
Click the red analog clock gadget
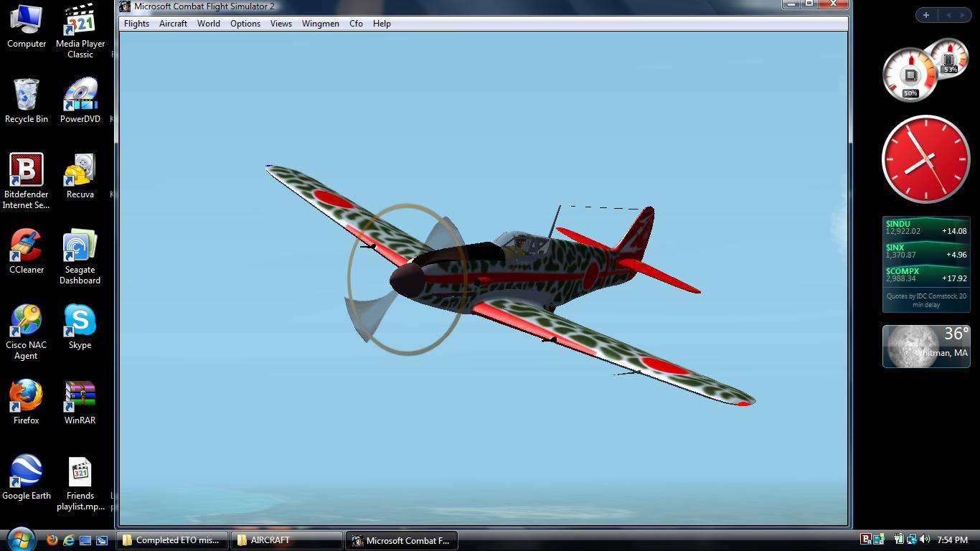(925, 159)
